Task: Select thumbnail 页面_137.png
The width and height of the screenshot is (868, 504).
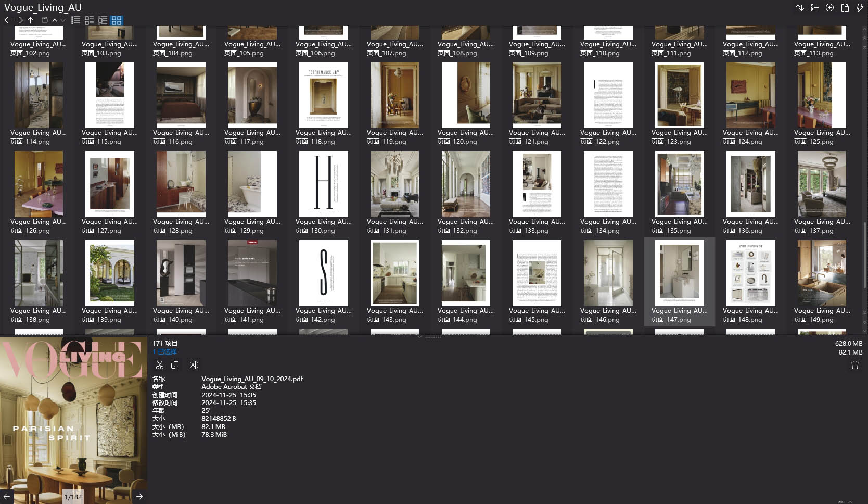Action: coord(822,184)
